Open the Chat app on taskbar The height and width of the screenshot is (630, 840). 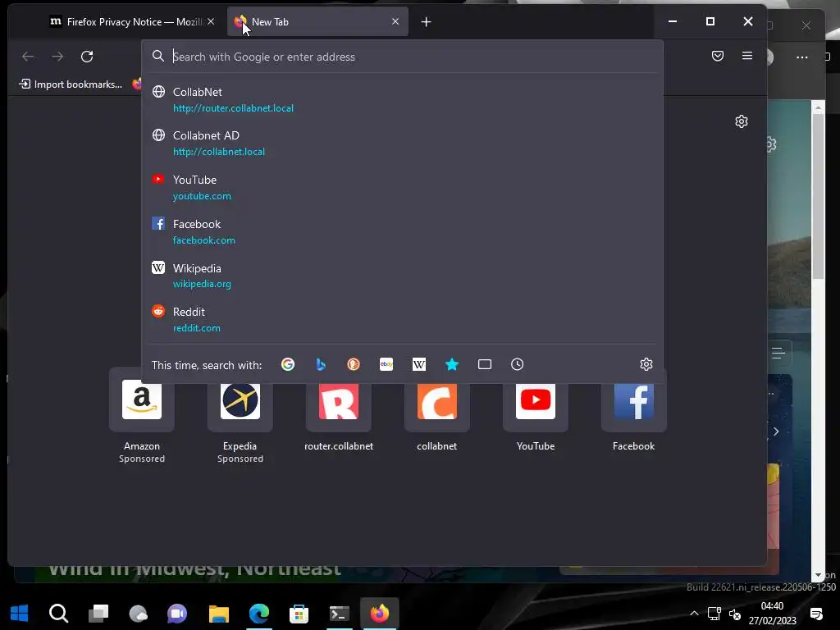177,613
